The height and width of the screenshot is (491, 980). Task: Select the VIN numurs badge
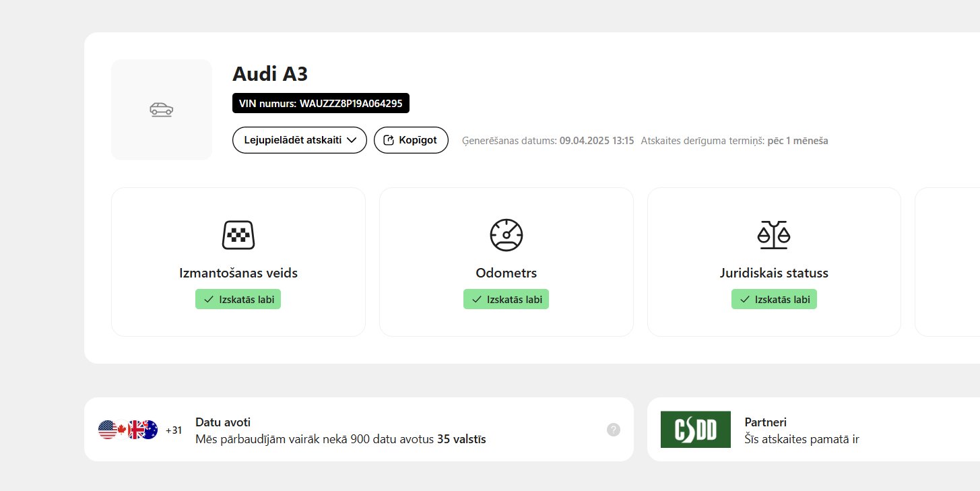point(321,104)
